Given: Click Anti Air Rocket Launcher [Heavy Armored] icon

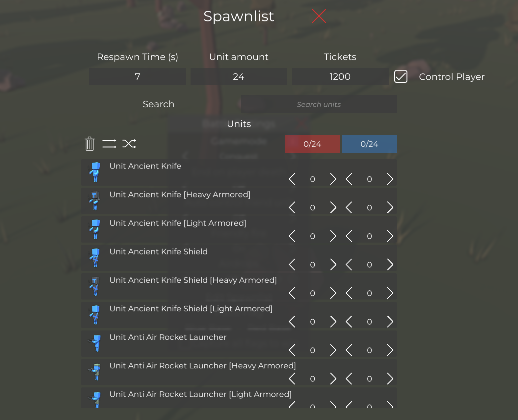Looking at the screenshot, I should coord(95,372).
